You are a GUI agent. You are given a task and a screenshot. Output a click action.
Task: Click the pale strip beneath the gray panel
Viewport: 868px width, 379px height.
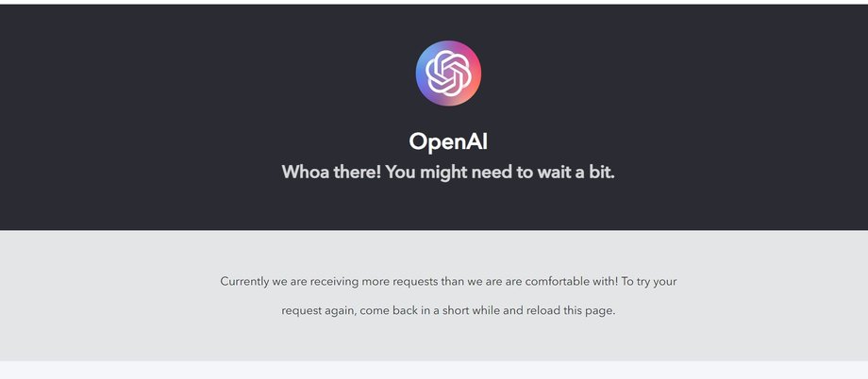click(434, 371)
